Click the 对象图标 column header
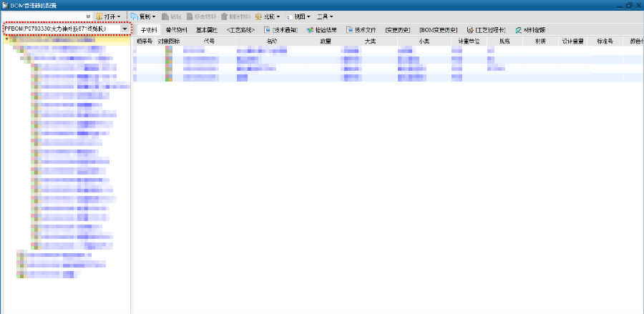The height and width of the screenshot is (314, 644). tap(169, 41)
